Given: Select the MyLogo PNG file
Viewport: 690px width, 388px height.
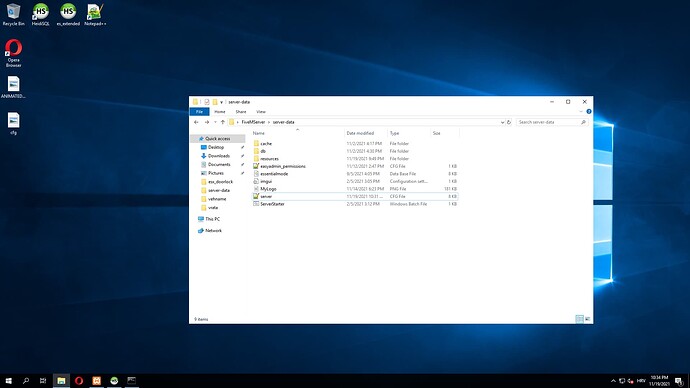Looking at the screenshot, I should pos(355,189).
